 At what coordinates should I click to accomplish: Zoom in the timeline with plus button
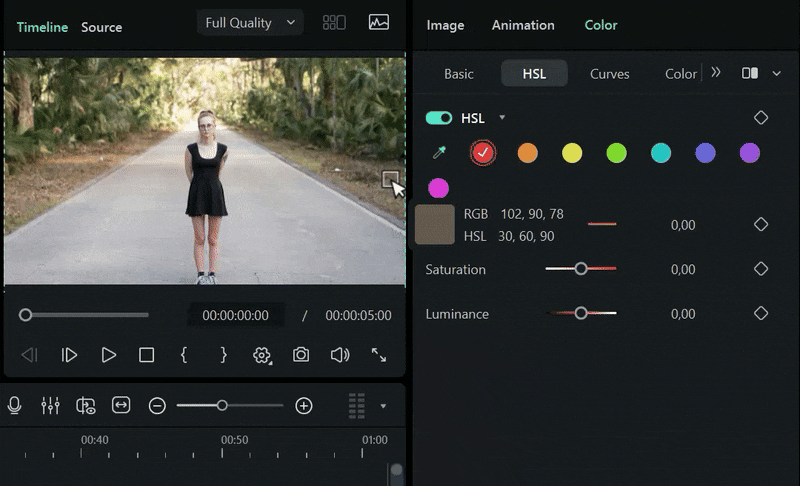[304, 406]
